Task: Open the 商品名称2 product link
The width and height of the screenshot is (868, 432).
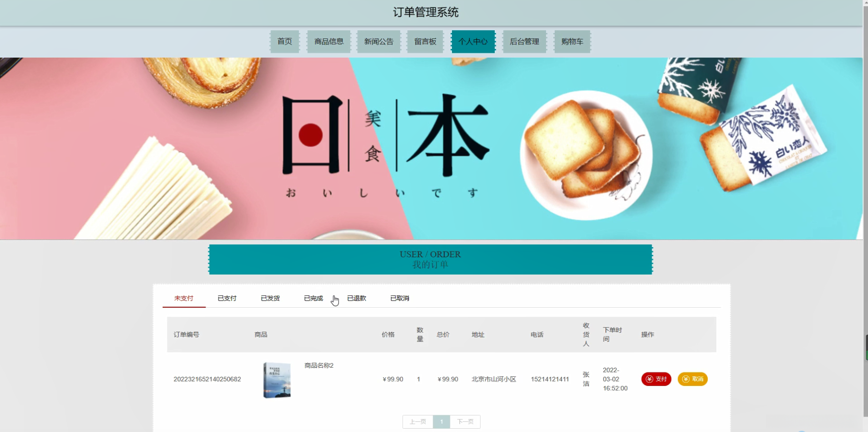Action: click(319, 365)
